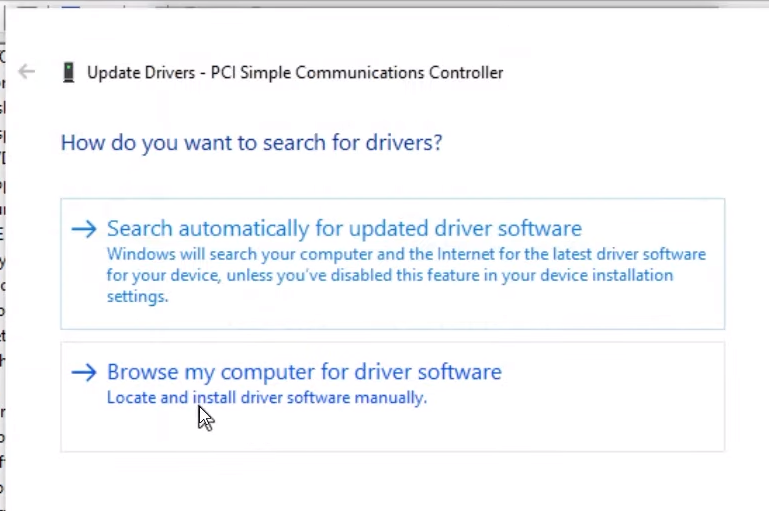This screenshot has height=511, width=769.
Task: Click 'Locate and install driver software manually.' text
Action: click(x=267, y=397)
